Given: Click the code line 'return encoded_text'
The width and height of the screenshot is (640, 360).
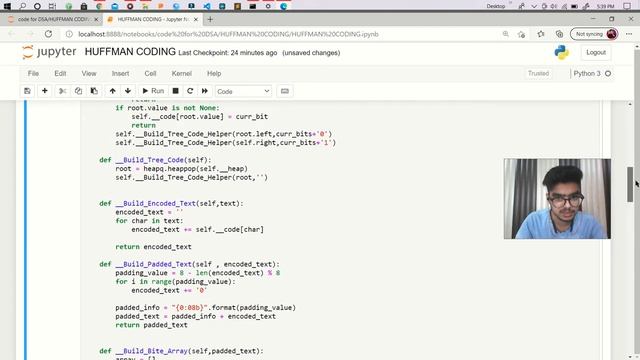Looking at the screenshot, I should point(153,247).
